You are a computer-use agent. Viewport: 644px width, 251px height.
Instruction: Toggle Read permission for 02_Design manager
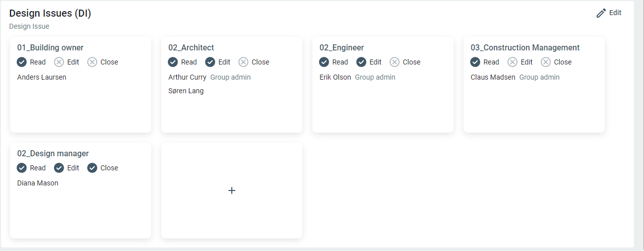coord(22,168)
